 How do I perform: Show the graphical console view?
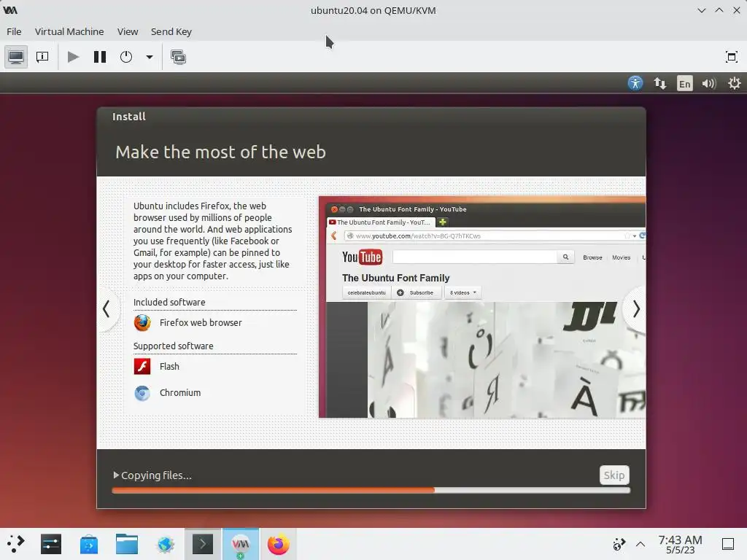[16, 57]
